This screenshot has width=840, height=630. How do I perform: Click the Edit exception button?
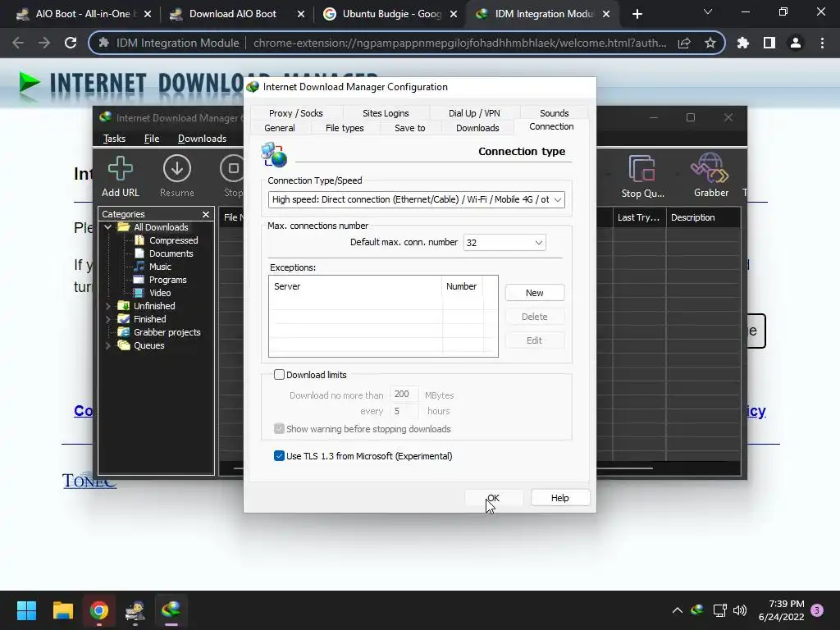coord(535,340)
